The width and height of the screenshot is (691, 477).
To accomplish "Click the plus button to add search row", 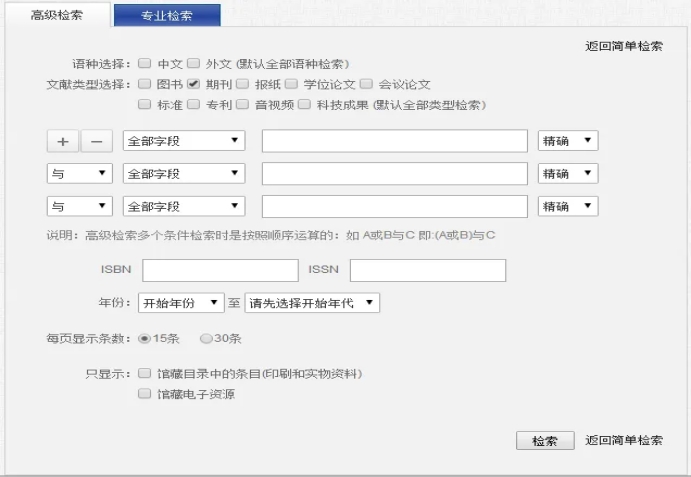I will pyautogui.click(x=63, y=141).
